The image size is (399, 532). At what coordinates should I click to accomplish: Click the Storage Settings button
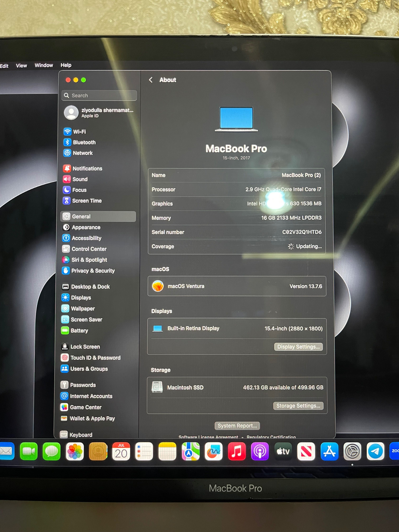click(x=298, y=406)
